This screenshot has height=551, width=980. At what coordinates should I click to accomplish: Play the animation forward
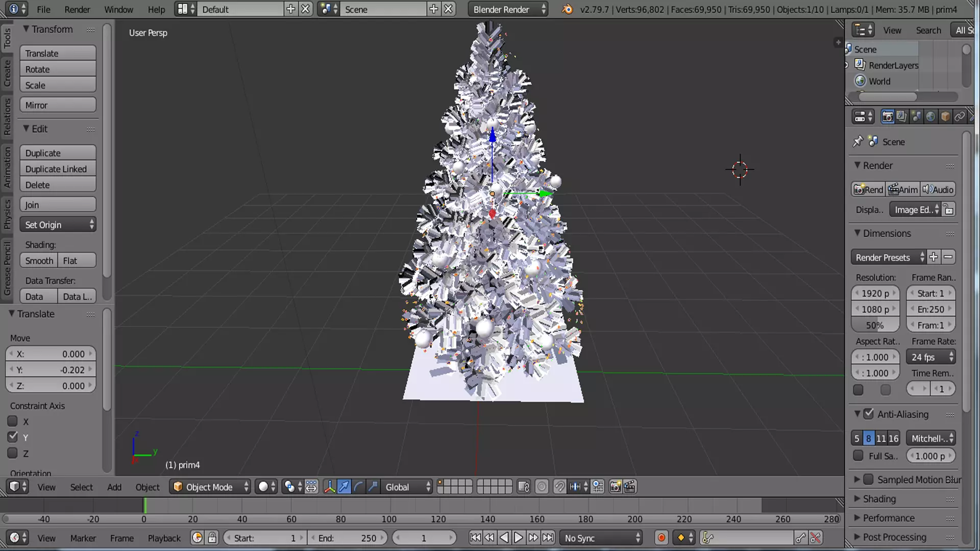[518, 538]
